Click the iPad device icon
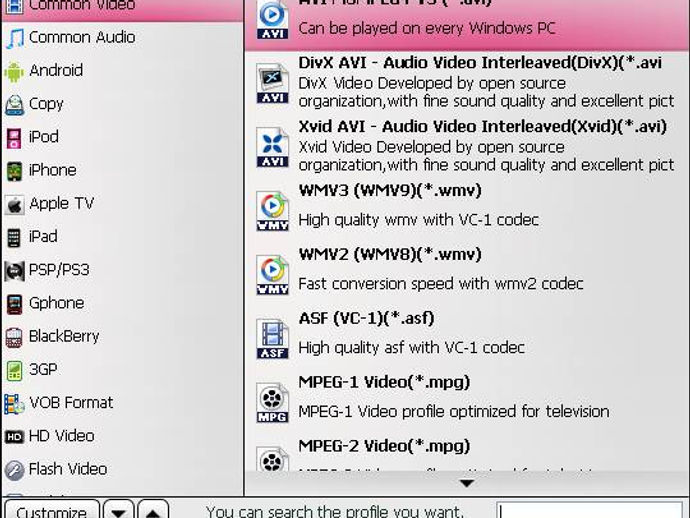The height and width of the screenshot is (518, 690). click(14, 238)
